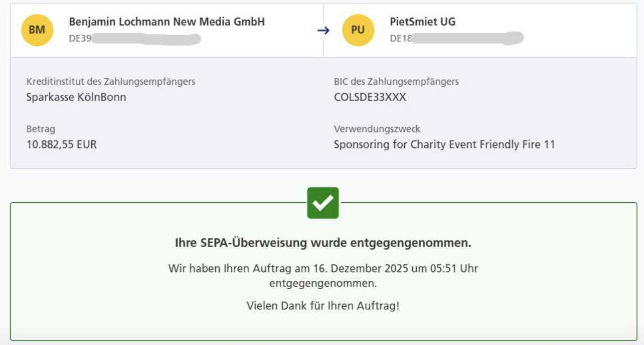Click the amount 10.882,55 EUR

tap(61, 145)
